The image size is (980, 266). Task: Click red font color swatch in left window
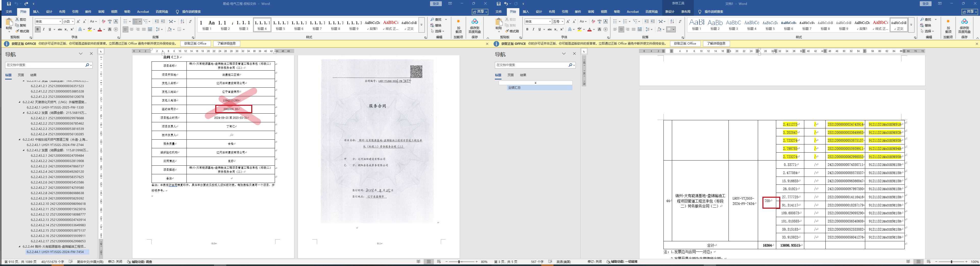point(100,29)
